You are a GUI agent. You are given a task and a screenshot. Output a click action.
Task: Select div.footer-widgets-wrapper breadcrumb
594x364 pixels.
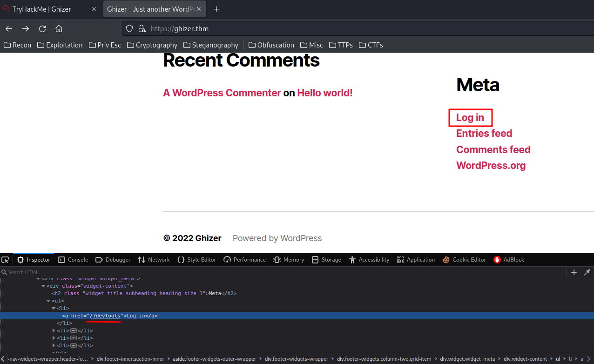coord(297,359)
